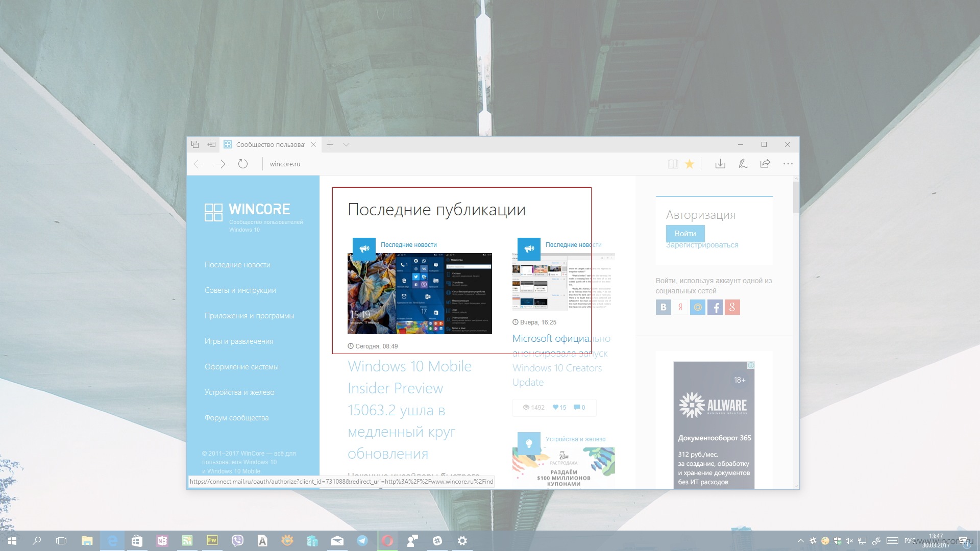Click the Windows 10 Mobile article thumbnail
The width and height of the screenshot is (980, 551).
coord(420,294)
